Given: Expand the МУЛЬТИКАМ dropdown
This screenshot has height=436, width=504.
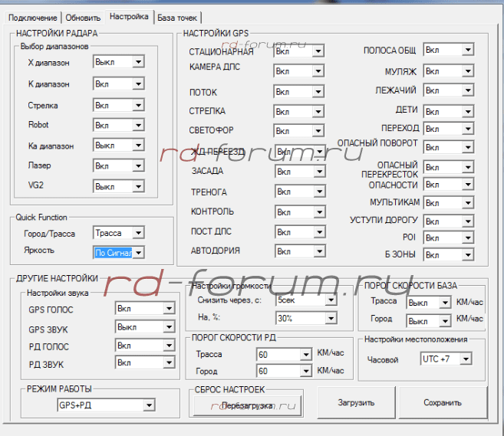Looking at the screenshot, I should coord(449,203).
